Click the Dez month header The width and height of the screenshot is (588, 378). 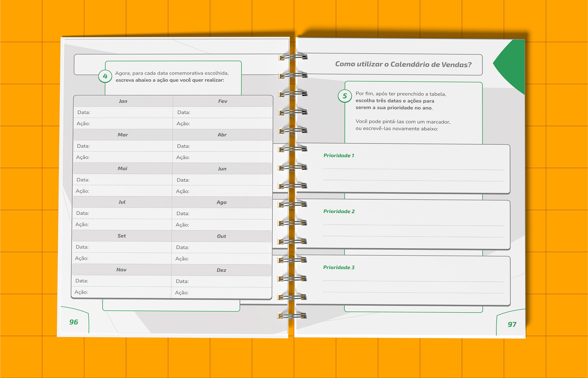(221, 270)
